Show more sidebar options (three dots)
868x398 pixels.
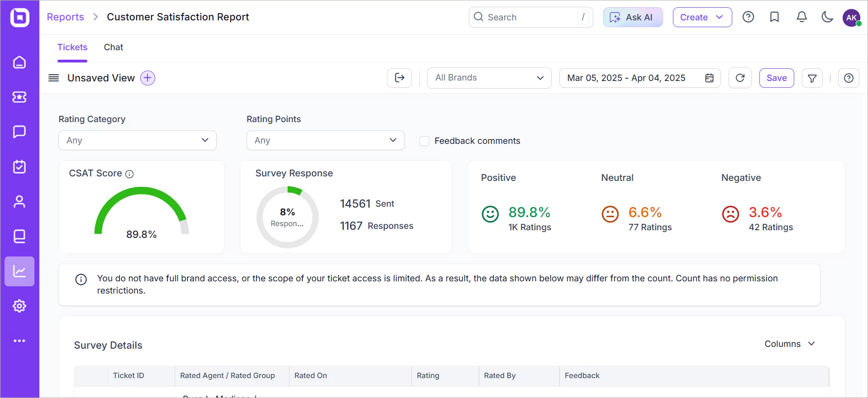[x=19, y=341]
